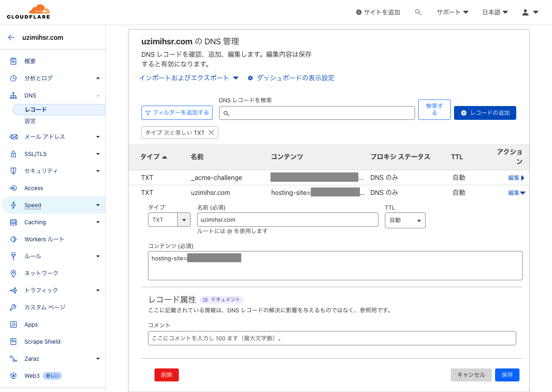
Task: Open the user account icon menu
Action: tap(530, 12)
